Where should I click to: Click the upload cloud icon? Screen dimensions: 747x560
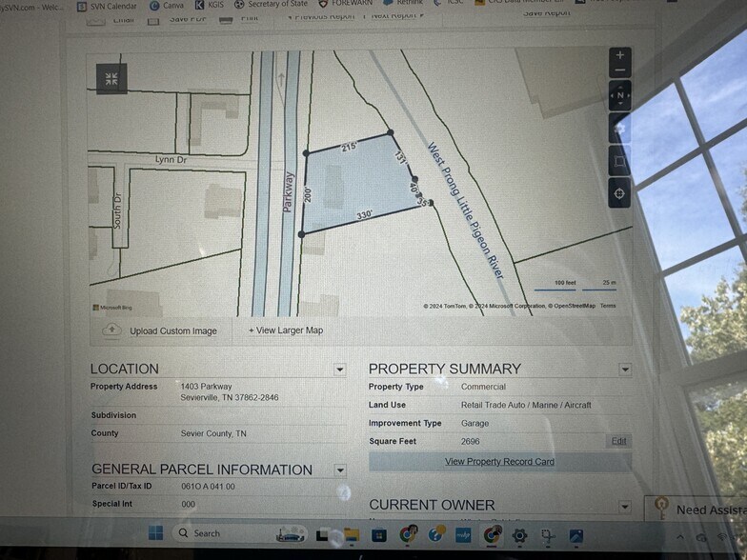tap(112, 330)
